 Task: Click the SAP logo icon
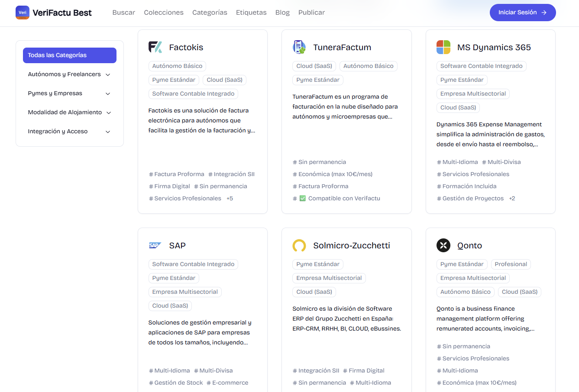155,245
